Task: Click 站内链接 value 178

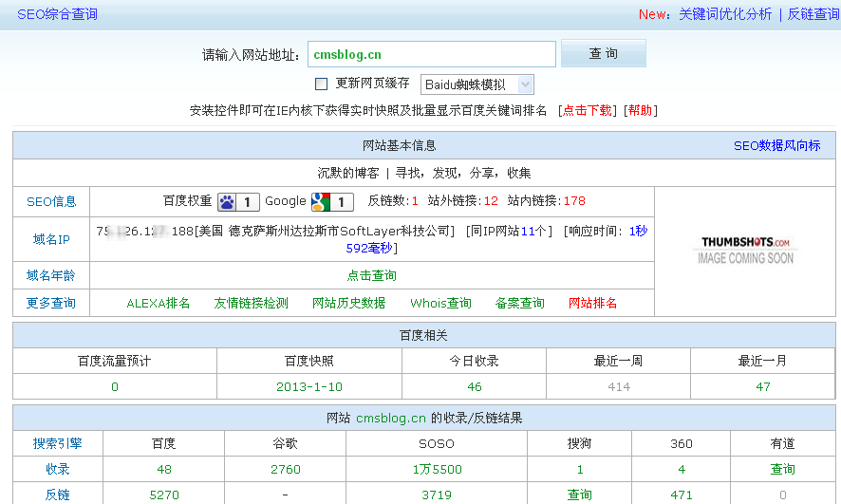Action: tap(574, 201)
